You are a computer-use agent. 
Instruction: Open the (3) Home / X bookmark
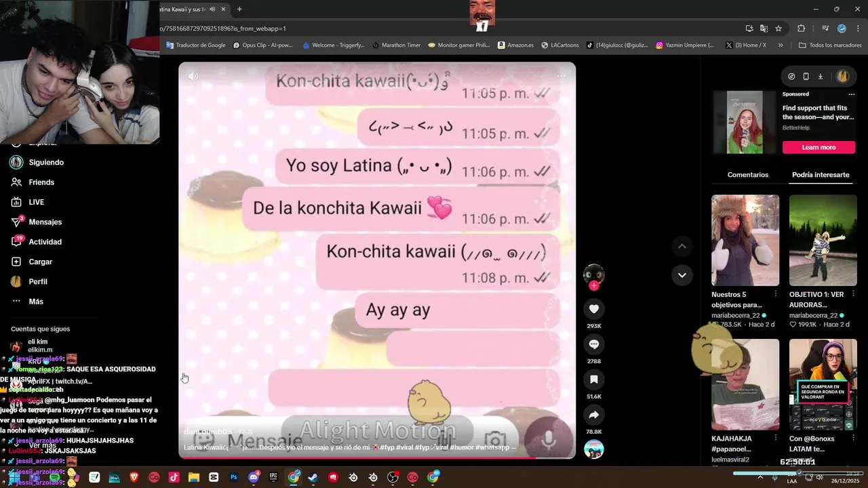pos(745,45)
